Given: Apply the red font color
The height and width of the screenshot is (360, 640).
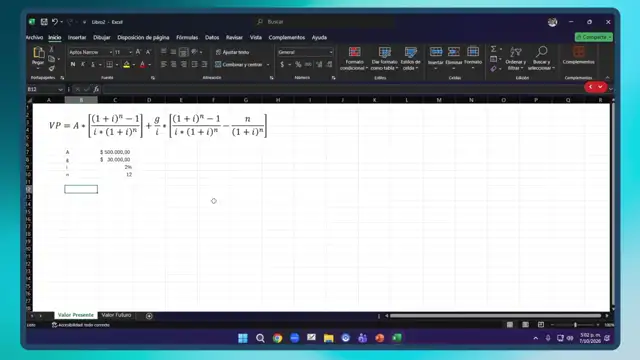Looking at the screenshot, I should 142,64.
